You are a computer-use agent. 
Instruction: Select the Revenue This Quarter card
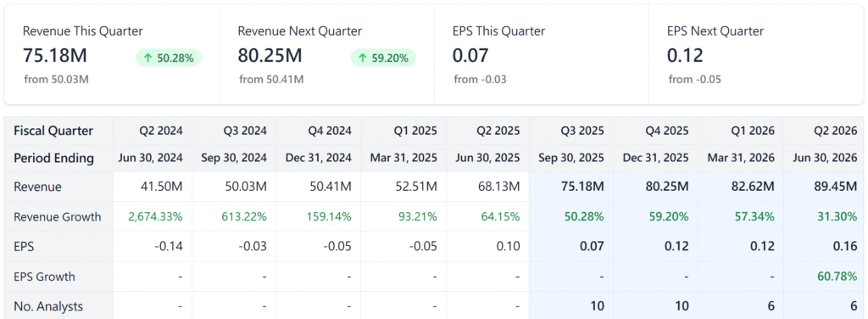click(x=112, y=54)
